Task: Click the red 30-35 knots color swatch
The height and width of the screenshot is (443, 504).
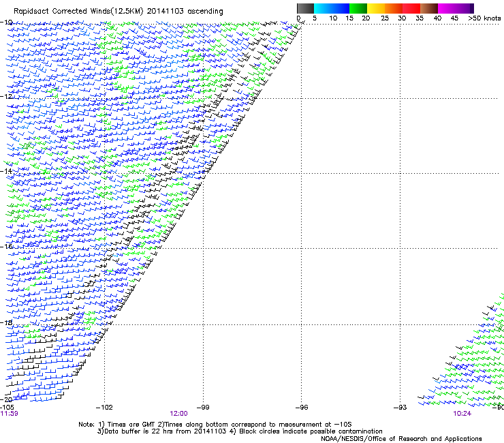Action: click(411, 8)
